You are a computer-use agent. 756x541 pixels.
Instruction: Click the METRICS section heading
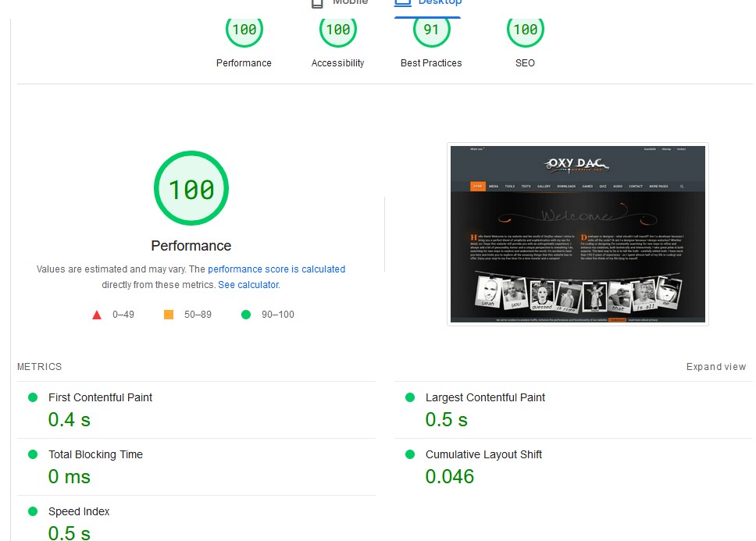point(40,367)
